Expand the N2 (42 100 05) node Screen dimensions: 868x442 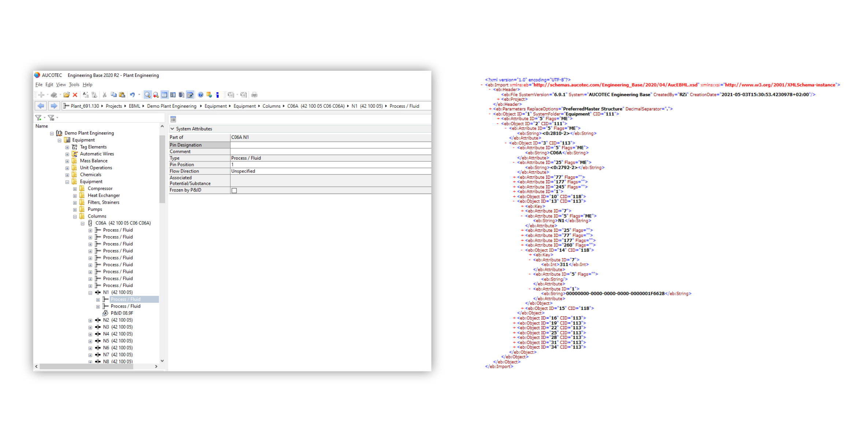(x=90, y=320)
